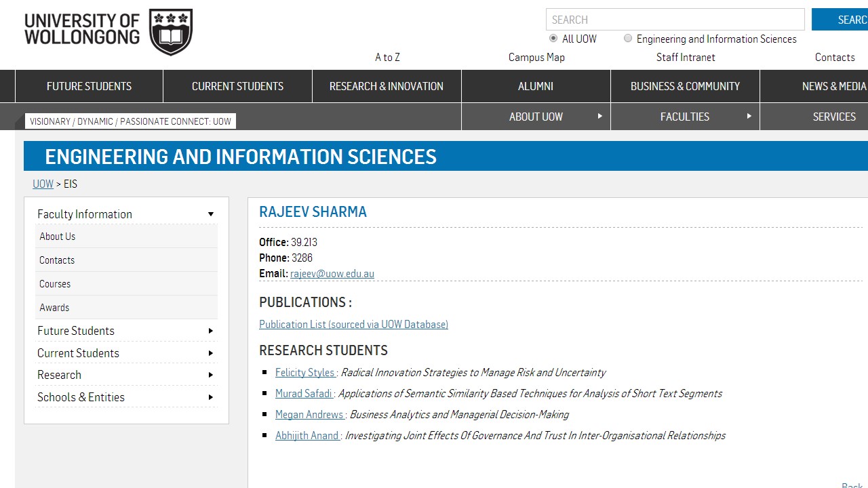Click into the Search input field
The height and width of the screenshot is (488, 868).
pyautogui.click(x=675, y=20)
